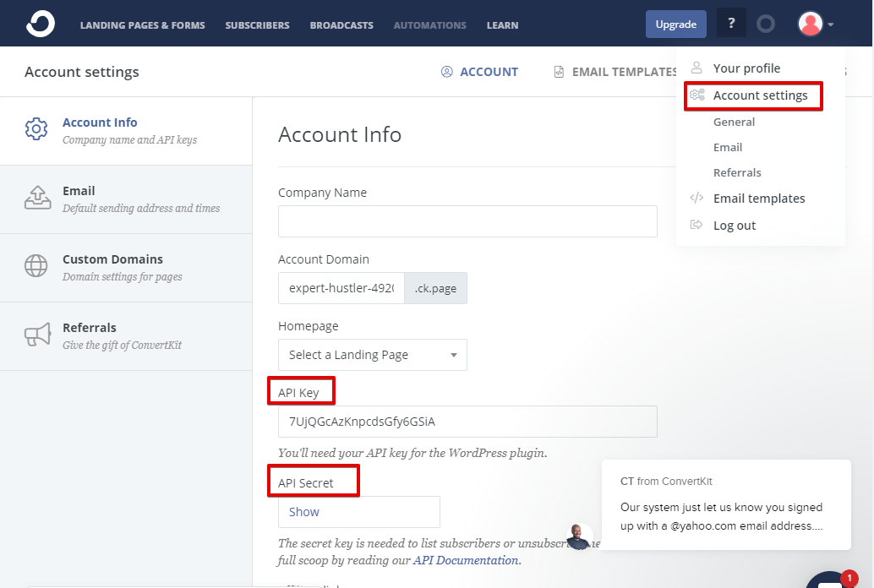Click the 'Account settings' page title
Screen dimensions: 874x588
pyautogui.click(x=81, y=72)
